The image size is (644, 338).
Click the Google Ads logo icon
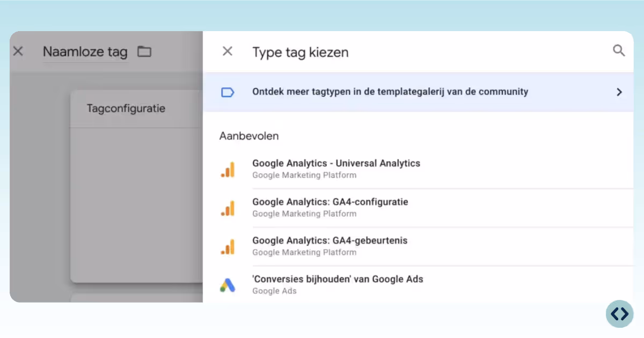pyautogui.click(x=228, y=285)
